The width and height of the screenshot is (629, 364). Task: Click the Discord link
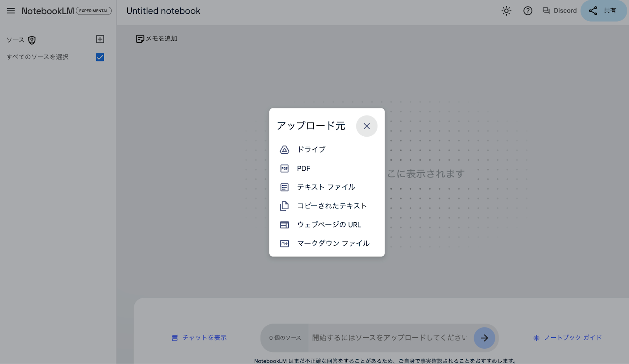pyautogui.click(x=559, y=11)
